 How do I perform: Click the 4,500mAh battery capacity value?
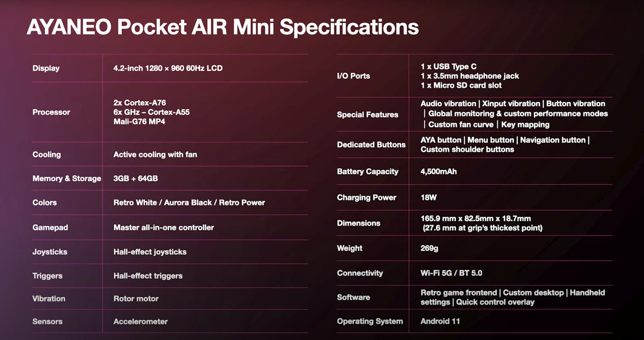coord(439,171)
